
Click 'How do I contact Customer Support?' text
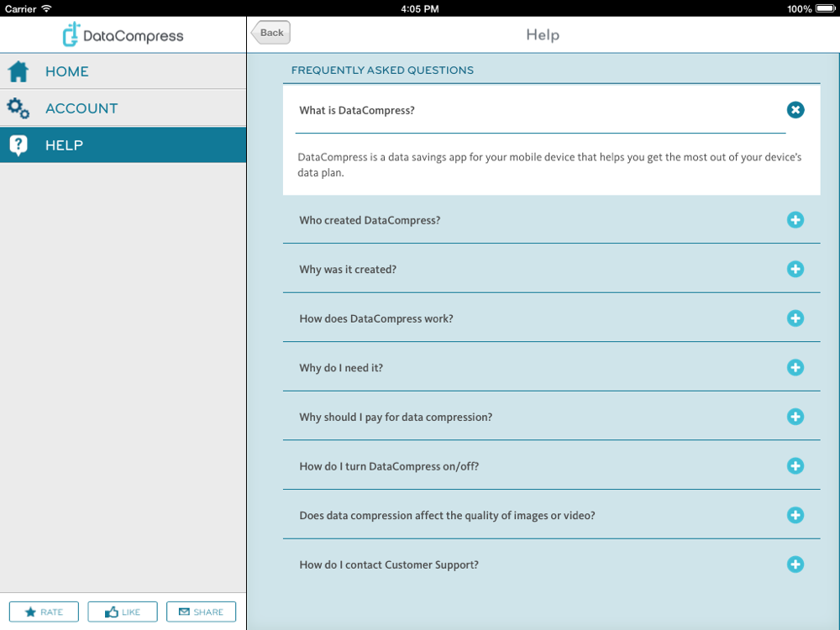point(389,564)
